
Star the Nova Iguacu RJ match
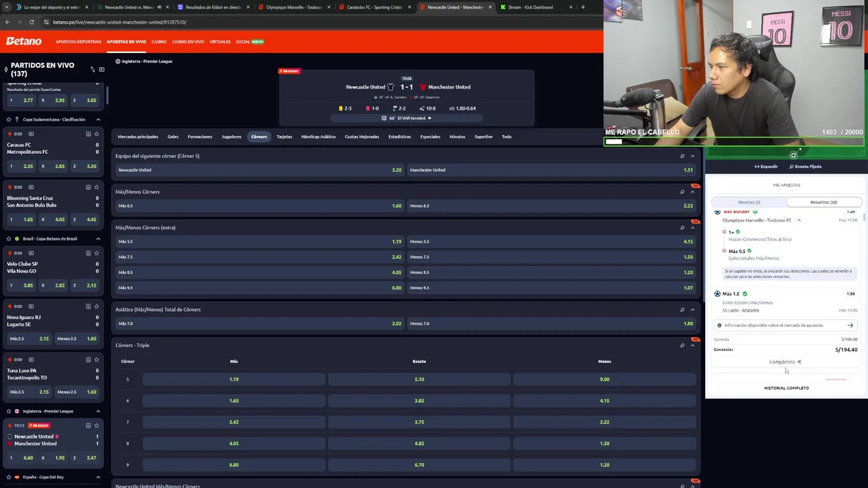[96, 306]
